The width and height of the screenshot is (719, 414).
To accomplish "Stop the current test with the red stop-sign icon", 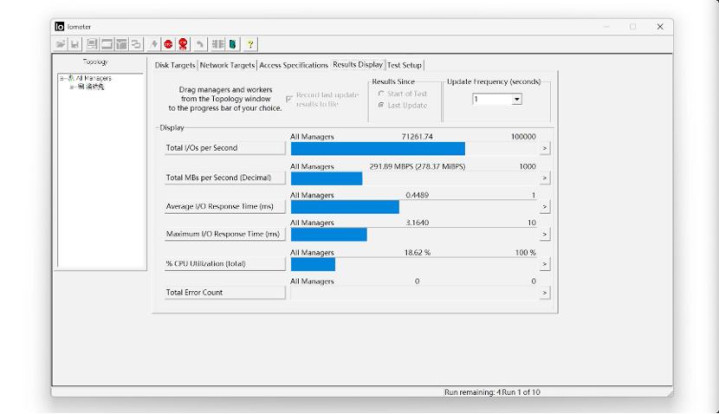I will point(168,44).
